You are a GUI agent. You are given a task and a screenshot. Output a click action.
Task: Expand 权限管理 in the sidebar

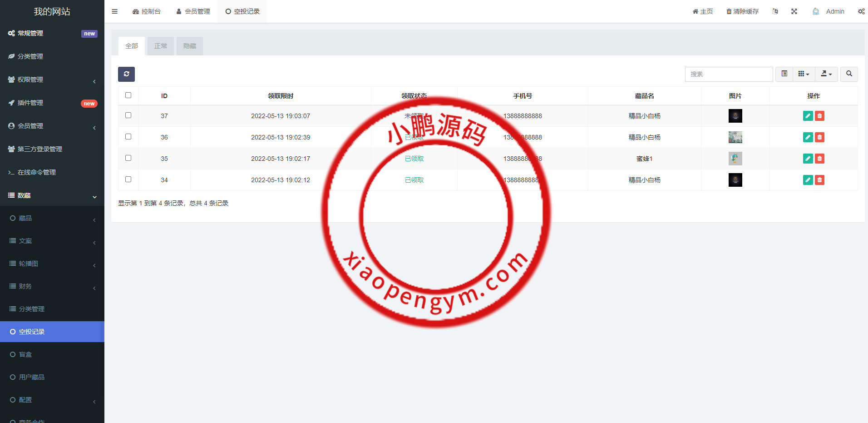[52, 80]
